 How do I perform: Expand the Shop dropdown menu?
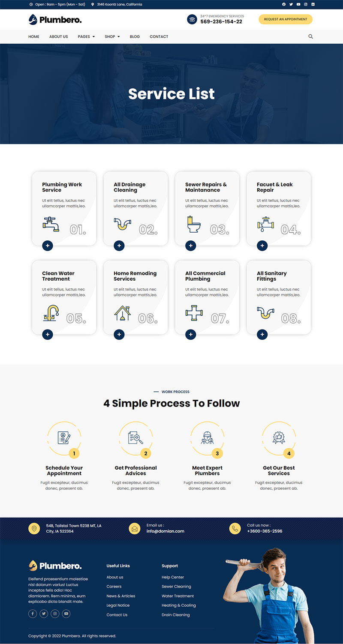click(112, 36)
